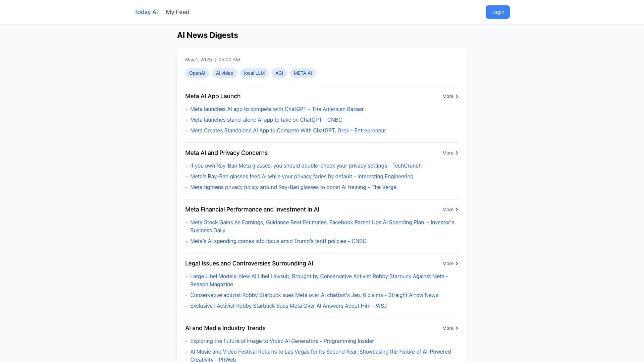Click the Meta AI App Launch heading
The image size is (644, 362).
click(x=213, y=96)
